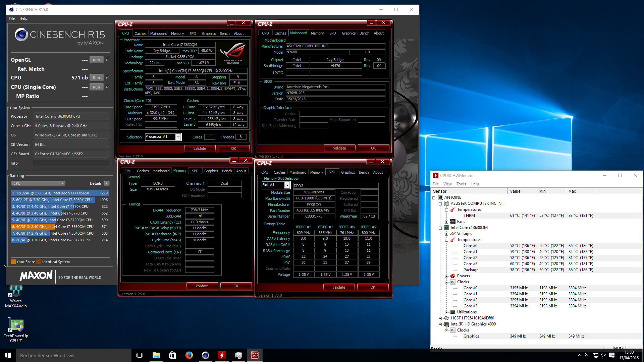
Task: Open Windows Store from the taskbar
Action: 172,355
